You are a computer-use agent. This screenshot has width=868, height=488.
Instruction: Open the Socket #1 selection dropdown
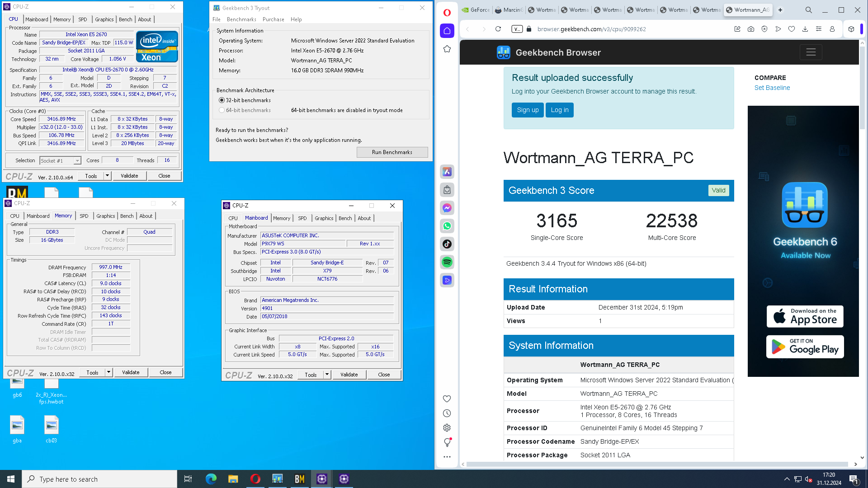pos(60,160)
